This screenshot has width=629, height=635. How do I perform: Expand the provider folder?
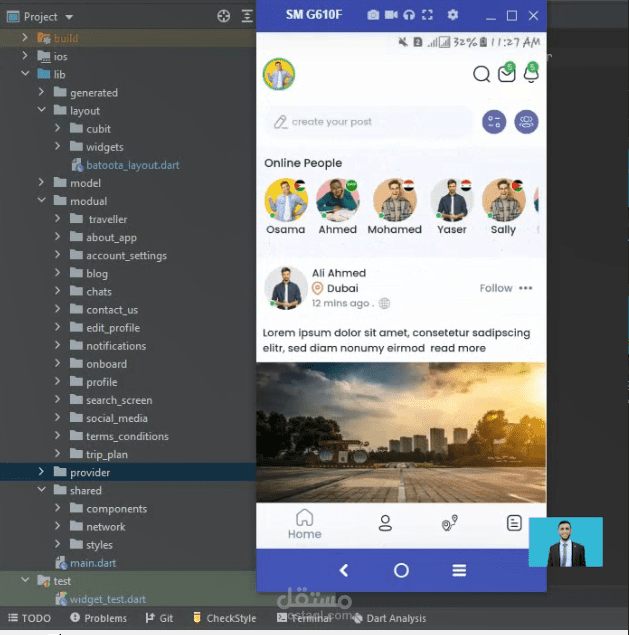[41, 472]
